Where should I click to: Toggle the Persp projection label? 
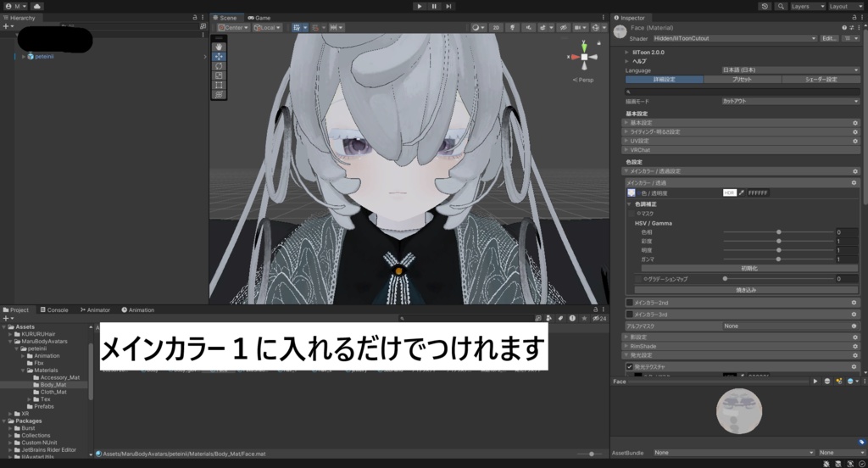tap(583, 80)
